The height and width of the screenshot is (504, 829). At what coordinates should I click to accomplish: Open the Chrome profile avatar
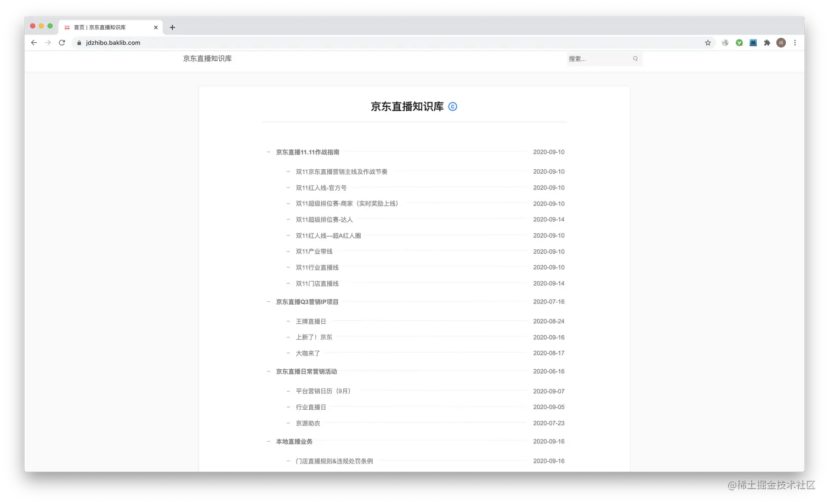781,43
